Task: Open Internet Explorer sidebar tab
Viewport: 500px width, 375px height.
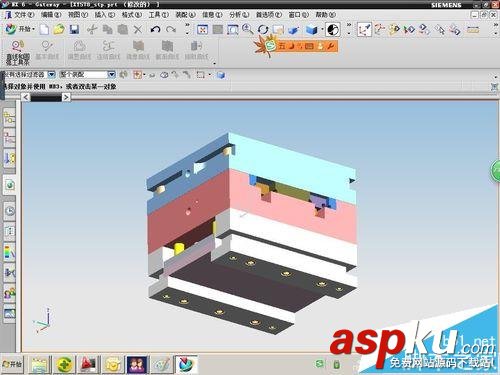Action: 10,185
